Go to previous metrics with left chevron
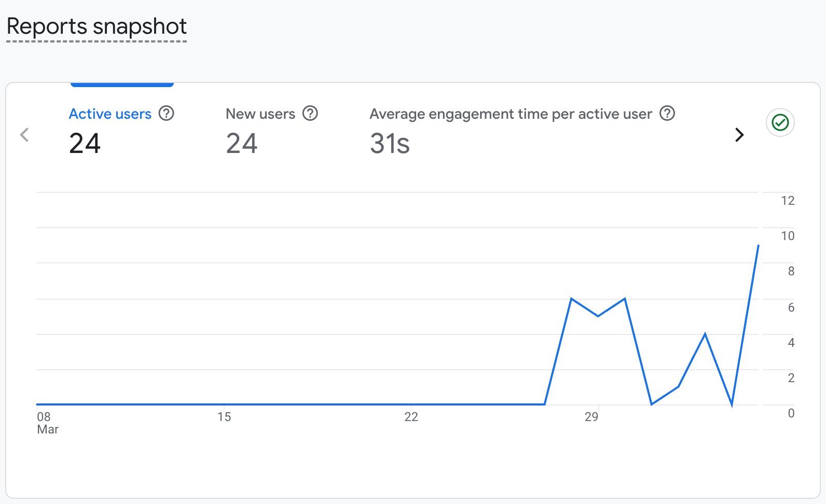 (x=24, y=135)
